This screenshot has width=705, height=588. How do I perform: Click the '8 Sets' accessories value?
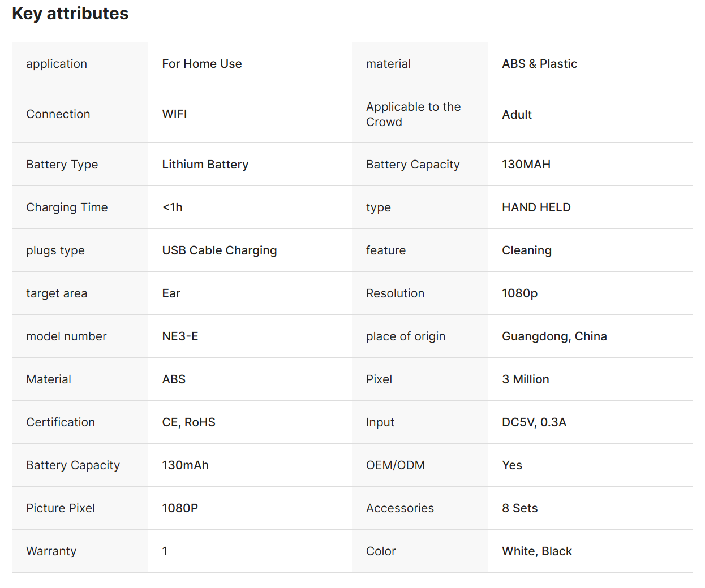(x=519, y=508)
